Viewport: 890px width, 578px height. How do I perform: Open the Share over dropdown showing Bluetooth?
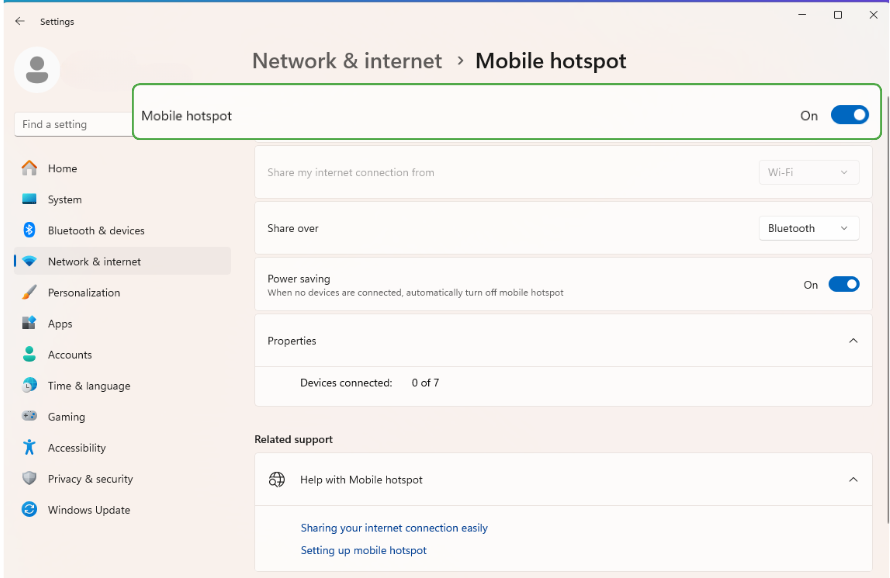[808, 228]
